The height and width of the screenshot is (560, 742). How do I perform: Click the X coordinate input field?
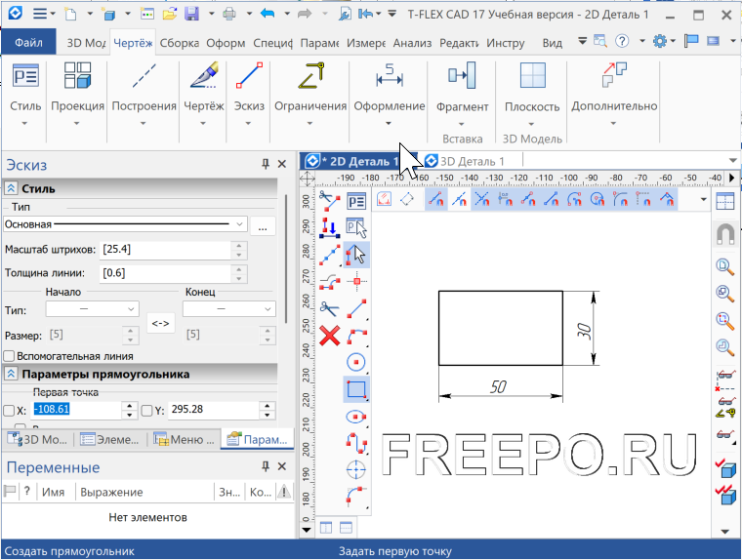pos(80,411)
